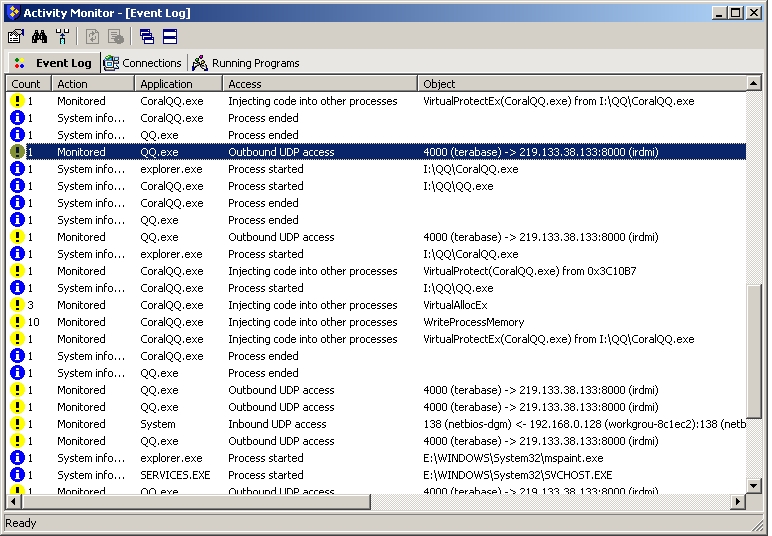772x536 pixels.
Task: Click warning icon on VirtualAllocEx row
Action: click(17, 305)
